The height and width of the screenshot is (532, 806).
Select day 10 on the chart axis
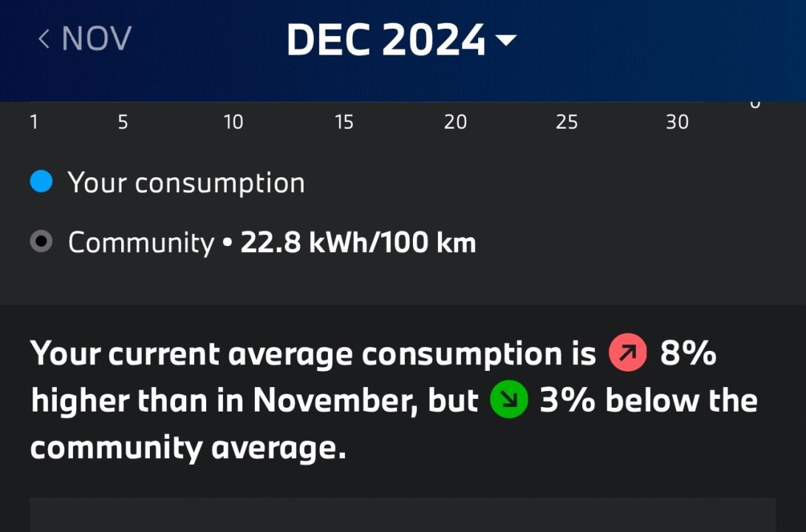click(x=233, y=122)
